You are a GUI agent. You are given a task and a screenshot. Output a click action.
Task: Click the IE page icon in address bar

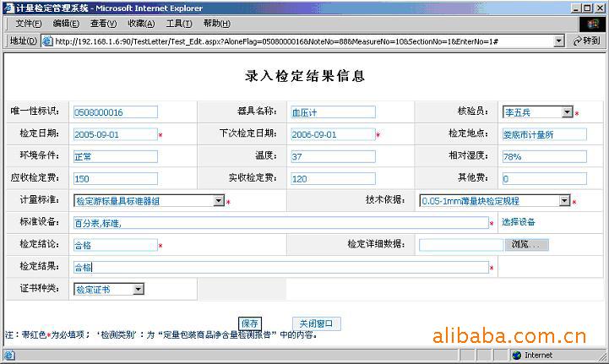48,41
